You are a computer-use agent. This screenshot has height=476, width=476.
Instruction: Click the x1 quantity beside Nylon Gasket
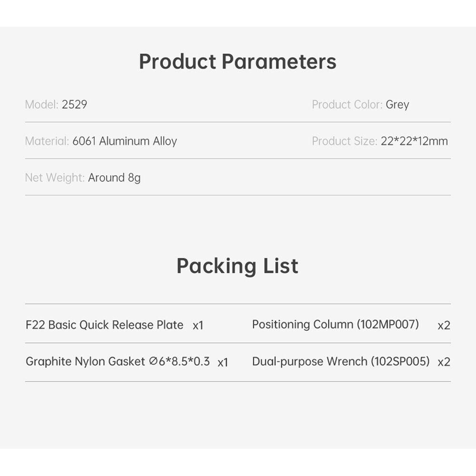pos(223,363)
